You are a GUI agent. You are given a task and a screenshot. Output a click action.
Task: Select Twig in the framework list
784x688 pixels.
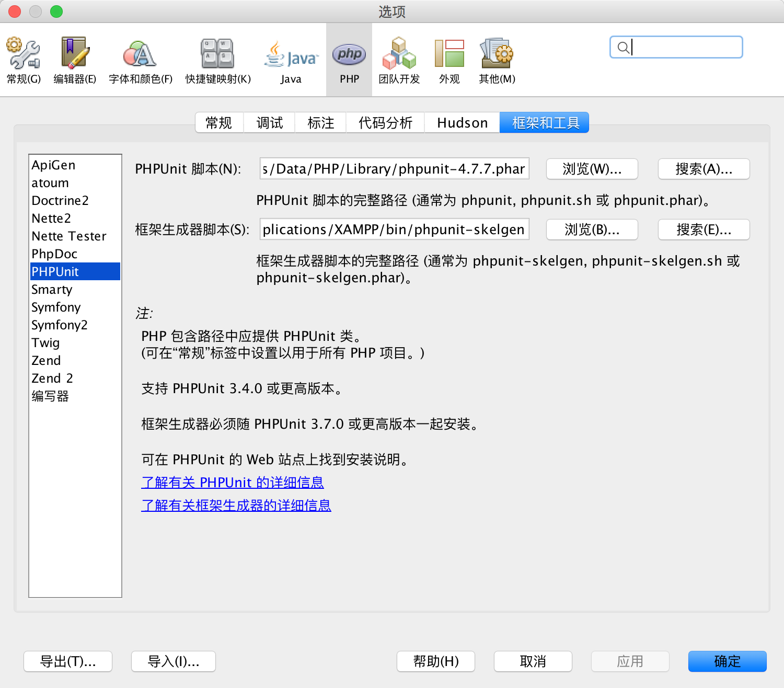pos(75,343)
